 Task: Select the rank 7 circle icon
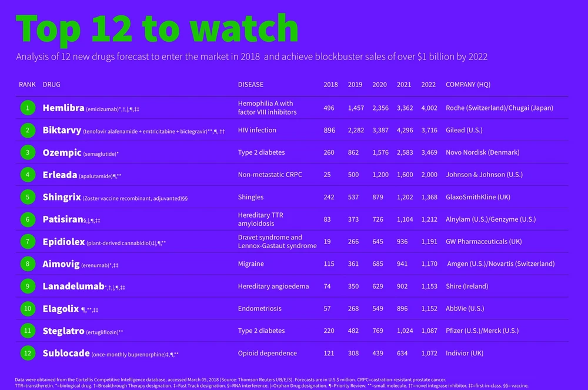[x=27, y=242]
